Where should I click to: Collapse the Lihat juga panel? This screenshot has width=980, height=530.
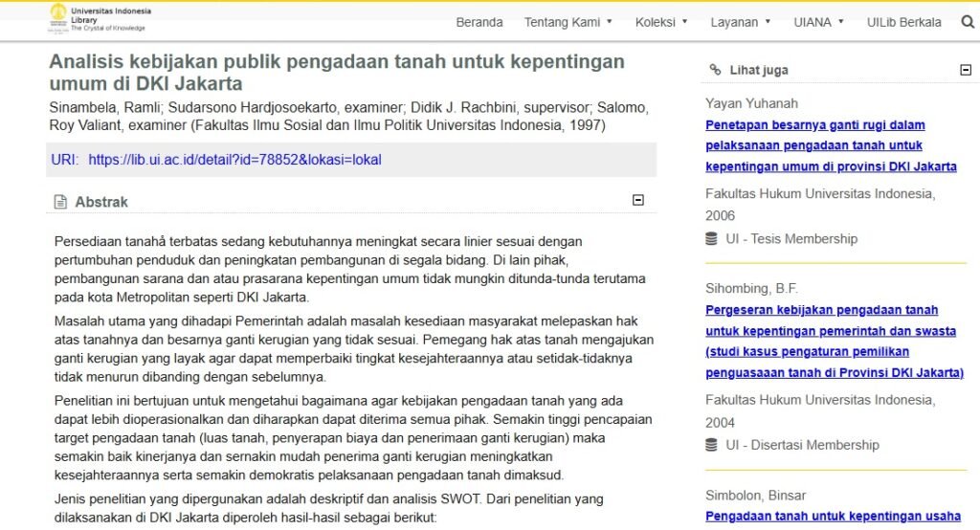(x=966, y=70)
